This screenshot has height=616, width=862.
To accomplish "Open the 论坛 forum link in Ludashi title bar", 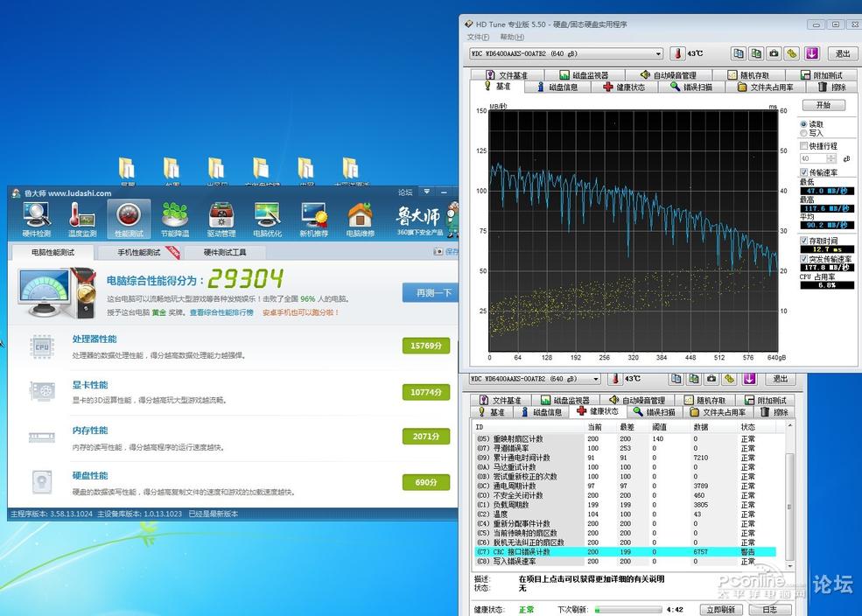I will [405, 192].
